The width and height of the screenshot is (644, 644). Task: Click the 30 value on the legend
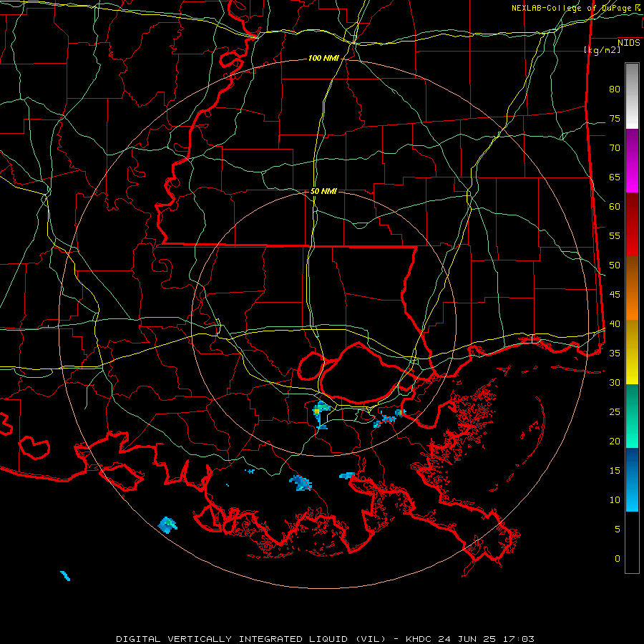615,383
